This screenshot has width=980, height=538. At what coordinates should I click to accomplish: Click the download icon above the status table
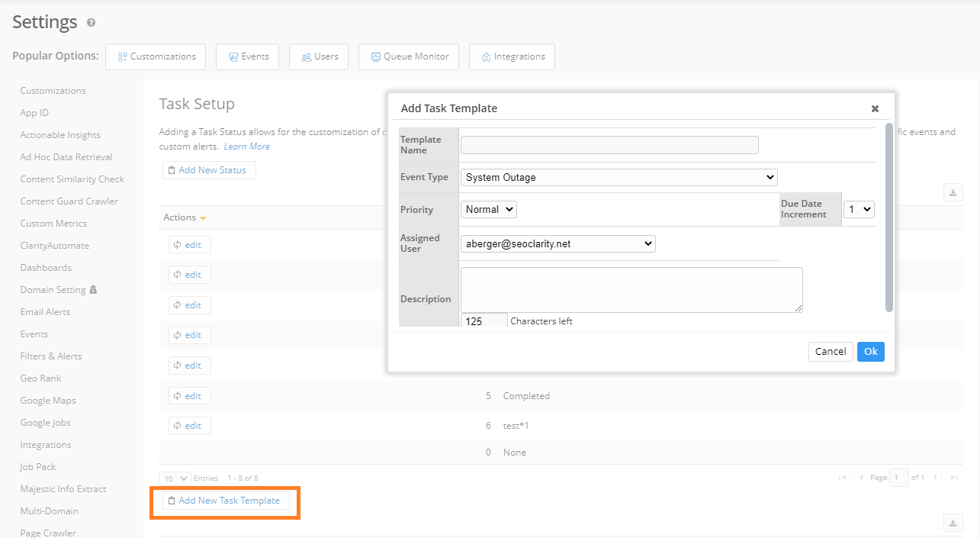click(x=953, y=192)
